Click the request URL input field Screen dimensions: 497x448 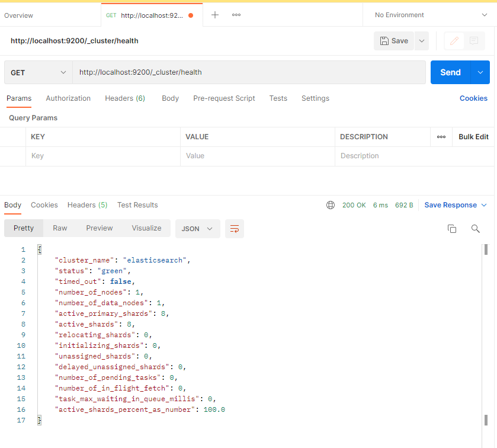point(249,72)
